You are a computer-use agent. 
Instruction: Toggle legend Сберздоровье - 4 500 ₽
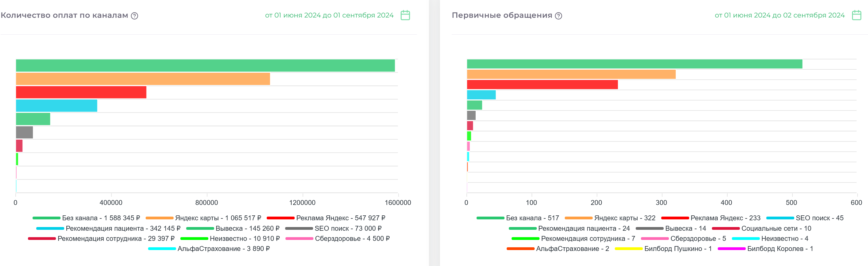tap(338, 238)
